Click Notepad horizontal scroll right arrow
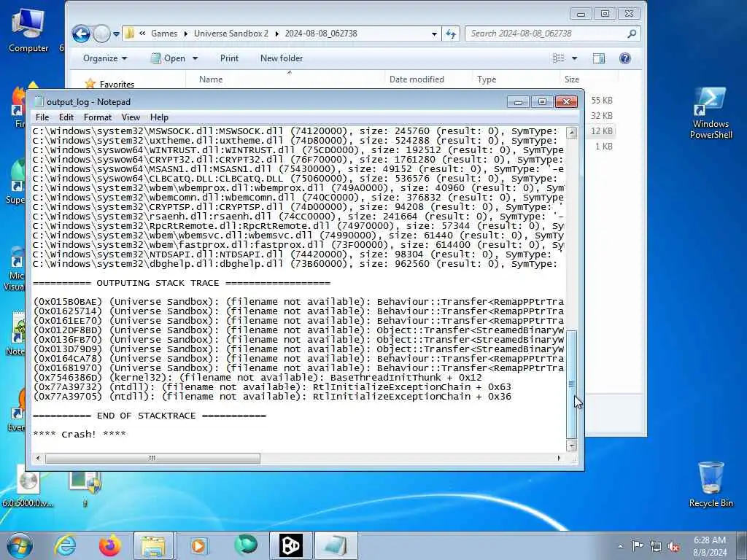Screen dimensions: 747x560 click(559, 458)
